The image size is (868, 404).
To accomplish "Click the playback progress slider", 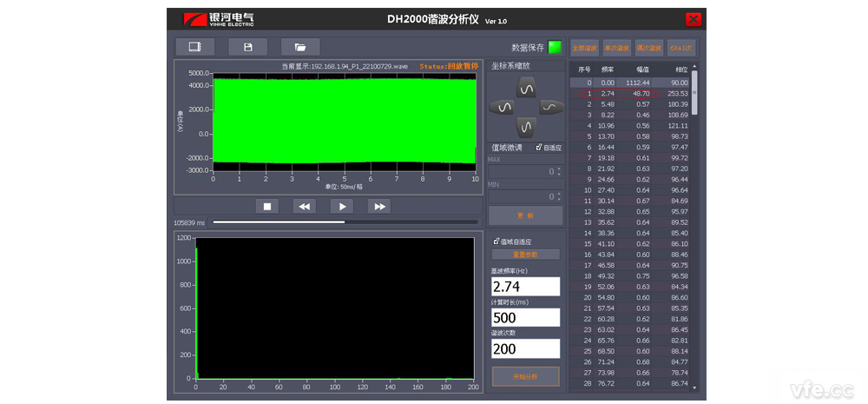I will tap(345, 222).
